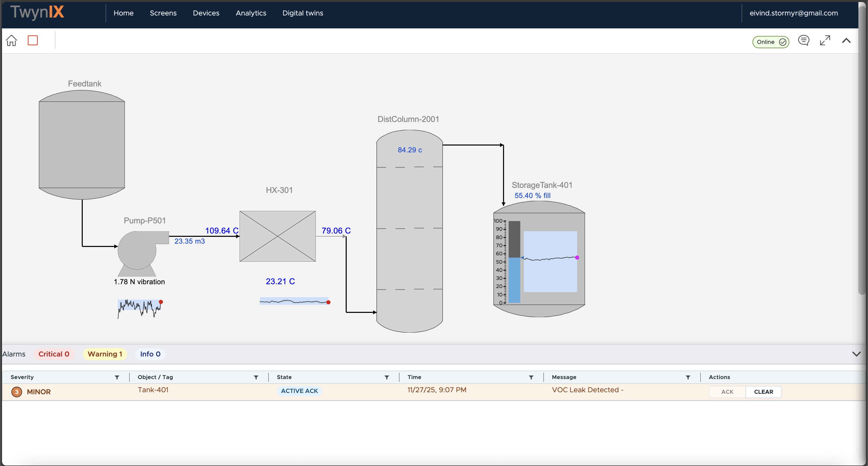Open the Time column filter
The height and width of the screenshot is (466, 868).
tap(531, 377)
